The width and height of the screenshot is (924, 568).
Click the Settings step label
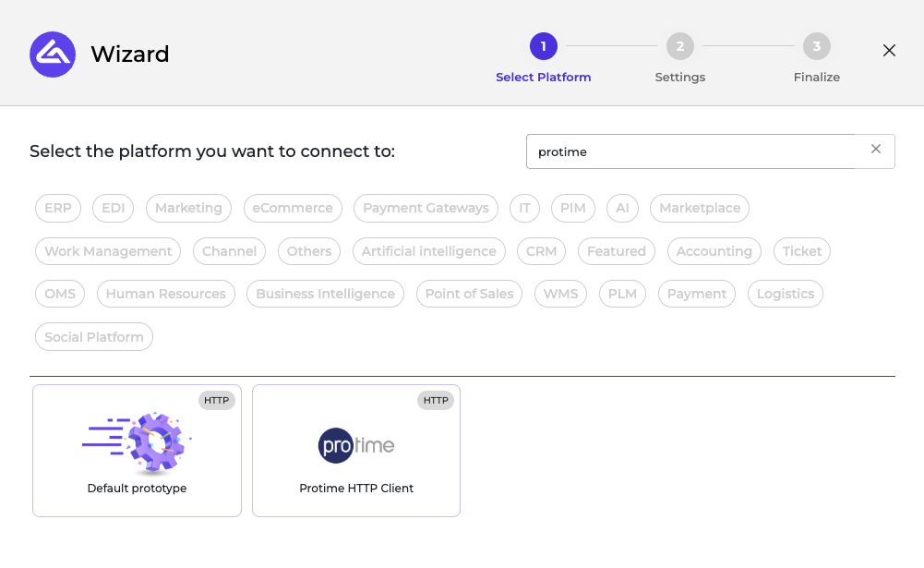pyautogui.click(x=680, y=78)
